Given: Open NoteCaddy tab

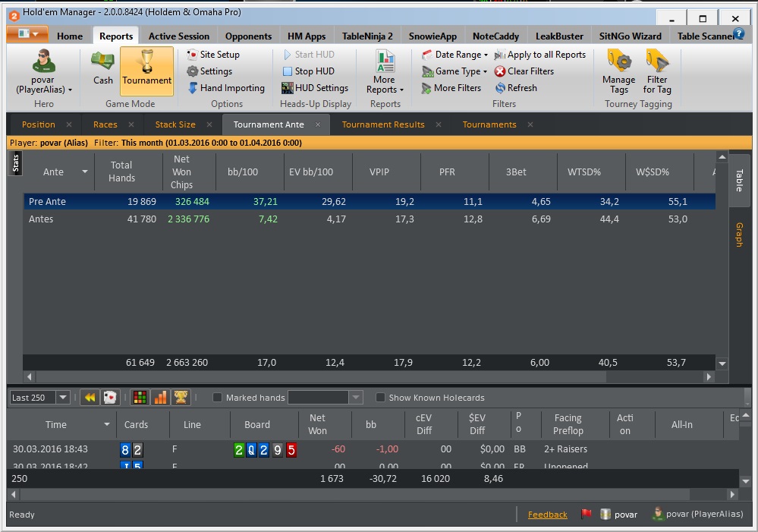Looking at the screenshot, I should (496, 36).
